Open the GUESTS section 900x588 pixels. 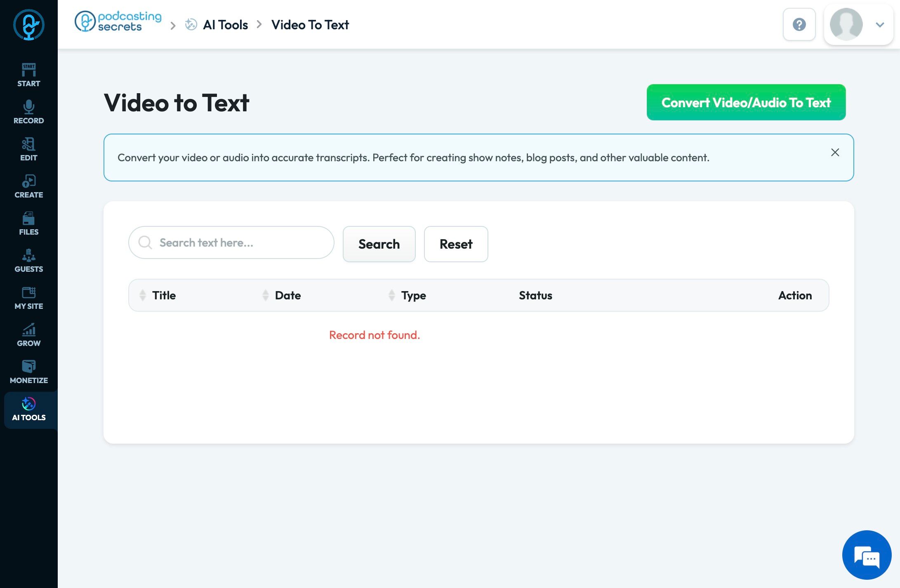pos(28,261)
